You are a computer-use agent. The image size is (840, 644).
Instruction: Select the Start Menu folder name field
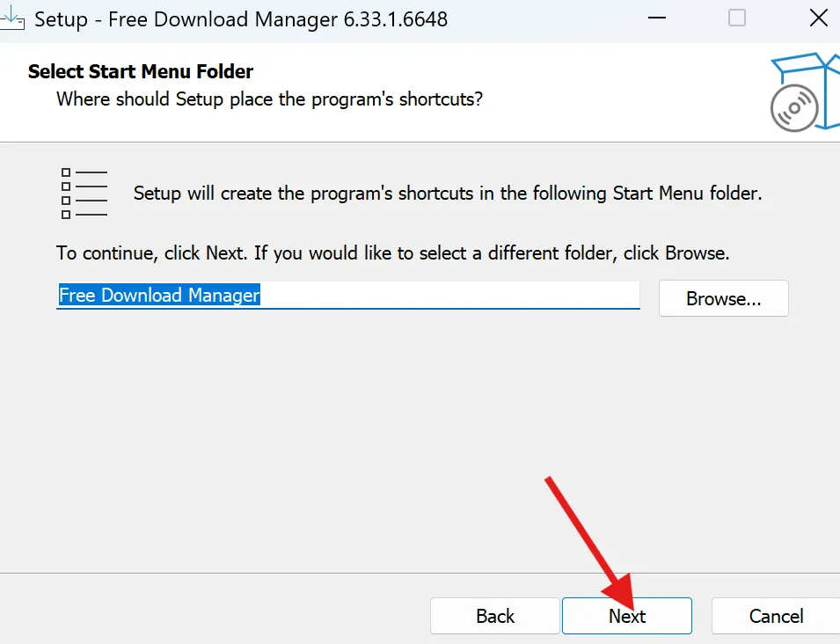[348, 296]
